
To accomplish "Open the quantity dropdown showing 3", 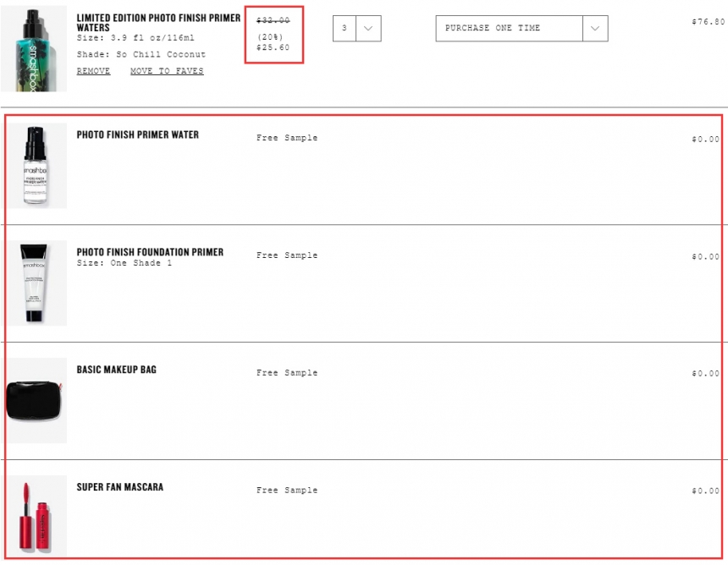I will pyautogui.click(x=357, y=28).
